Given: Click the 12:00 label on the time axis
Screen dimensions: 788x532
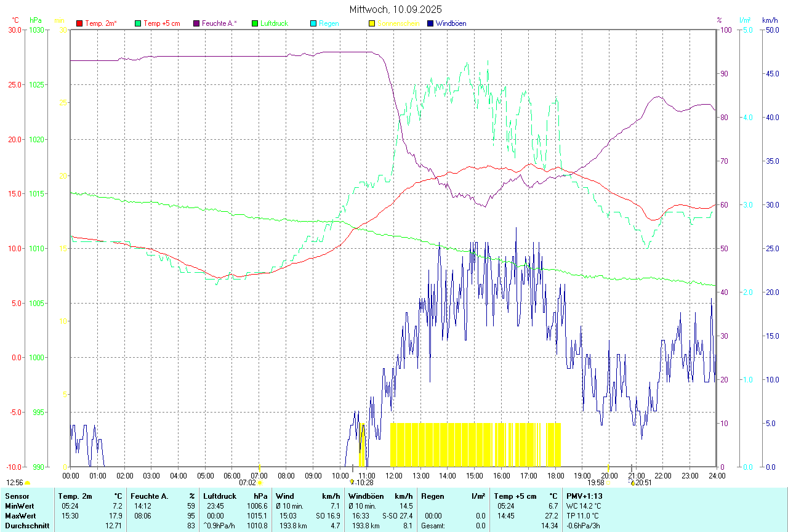Looking at the screenshot, I should 393,475.
